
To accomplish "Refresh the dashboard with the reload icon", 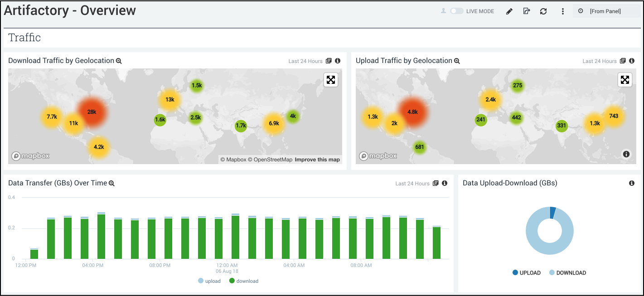I will (x=543, y=11).
